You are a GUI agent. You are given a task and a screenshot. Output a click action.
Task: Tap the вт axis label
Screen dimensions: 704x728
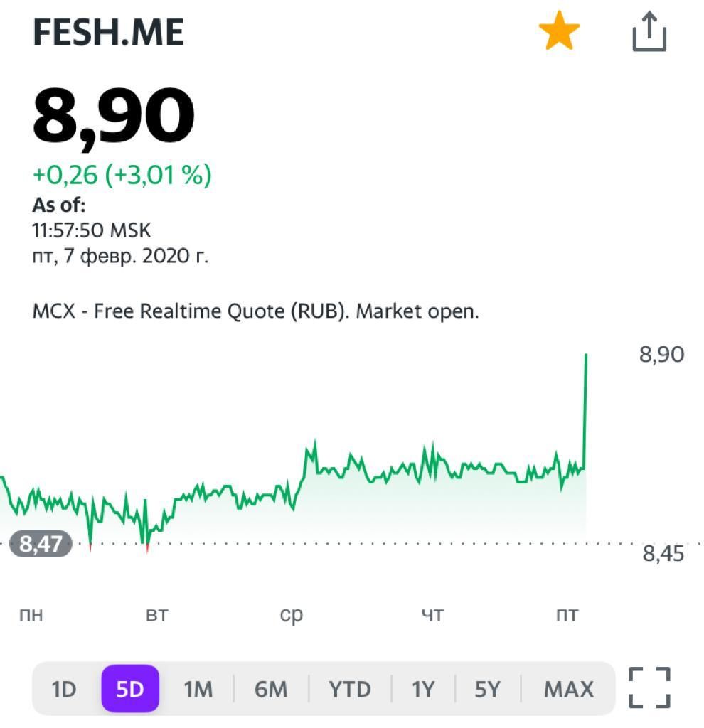coord(157,614)
